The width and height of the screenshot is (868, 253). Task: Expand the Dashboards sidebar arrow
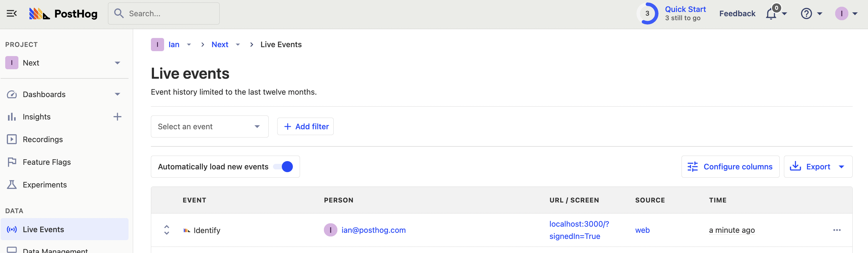[x=117, y=94]
